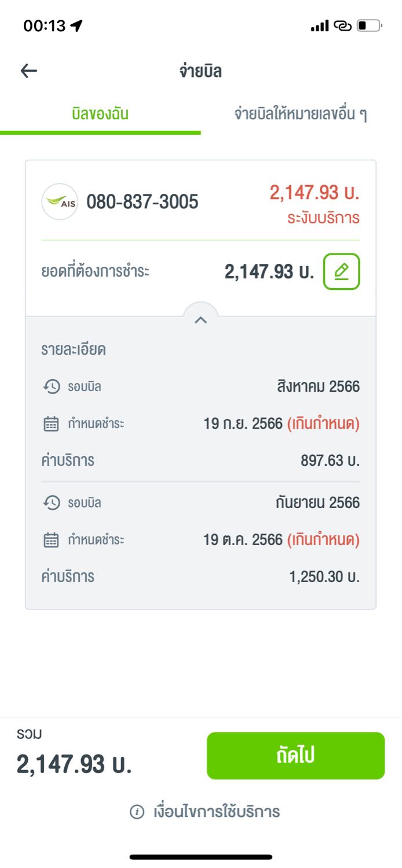Tap the calendar icon for 19 ต.ค. 2566
402x868 pixels.
click(52, 540)
